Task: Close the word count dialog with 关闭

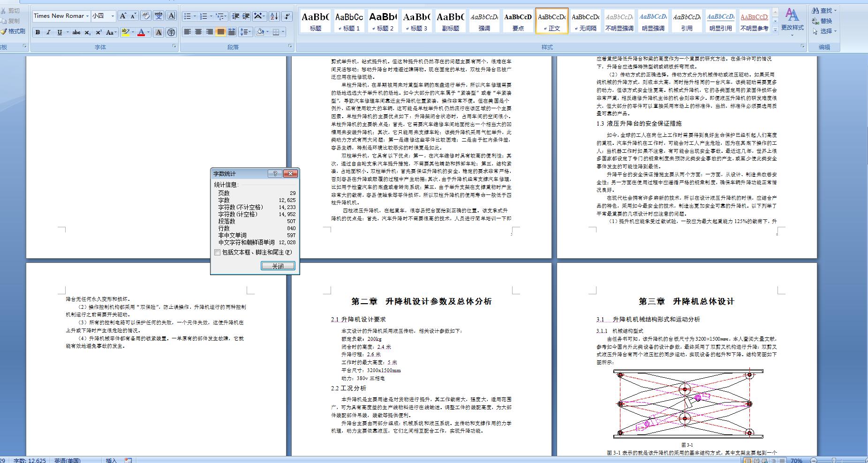Action: 278,266
